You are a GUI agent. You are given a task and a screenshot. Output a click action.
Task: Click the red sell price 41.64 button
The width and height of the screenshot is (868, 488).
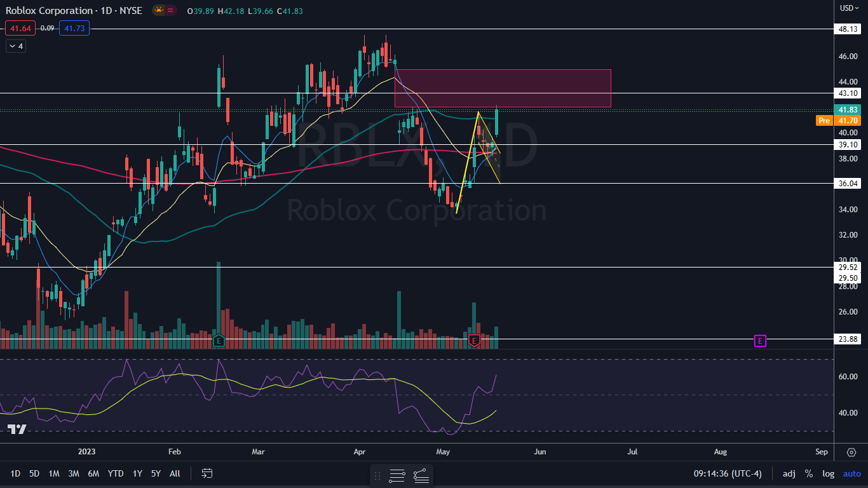pyautogui.click(x=20, y=28)
